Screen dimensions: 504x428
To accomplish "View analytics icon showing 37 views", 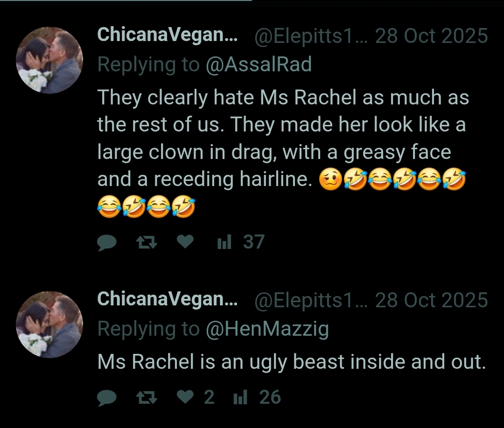I will tap(224, 242).
